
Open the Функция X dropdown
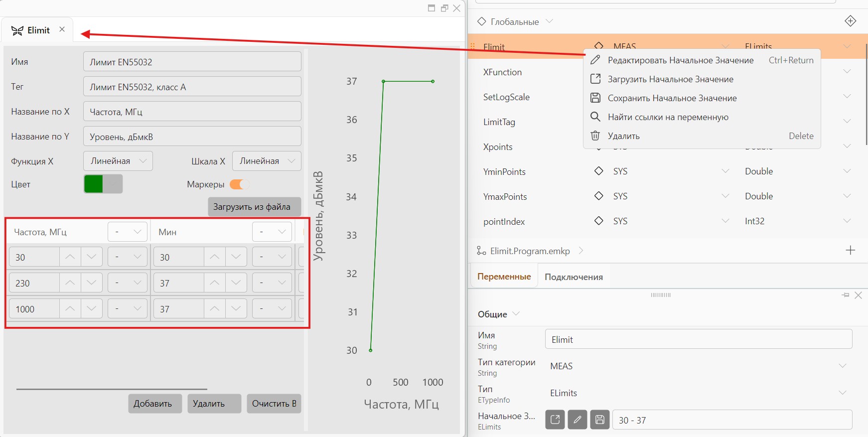pyautogui.click(x=118, y=161)
